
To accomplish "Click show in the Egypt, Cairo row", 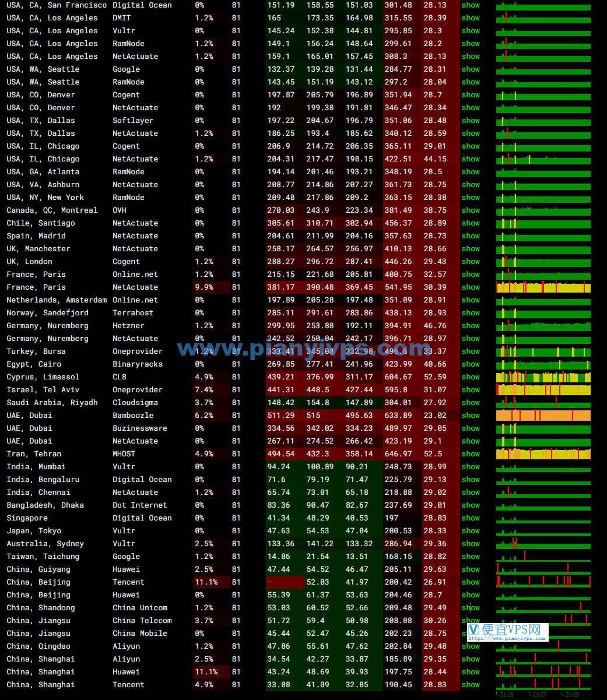I will click(x=471, y=364).
